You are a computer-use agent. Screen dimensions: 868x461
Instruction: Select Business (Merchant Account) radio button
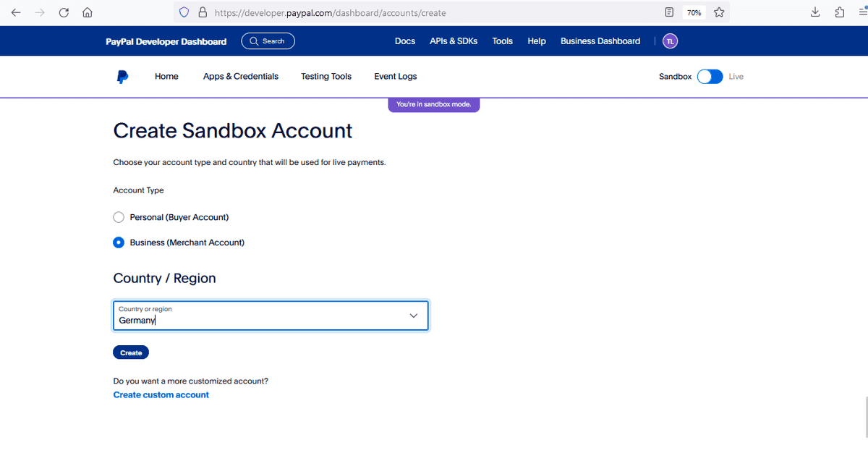coord(119,242)
